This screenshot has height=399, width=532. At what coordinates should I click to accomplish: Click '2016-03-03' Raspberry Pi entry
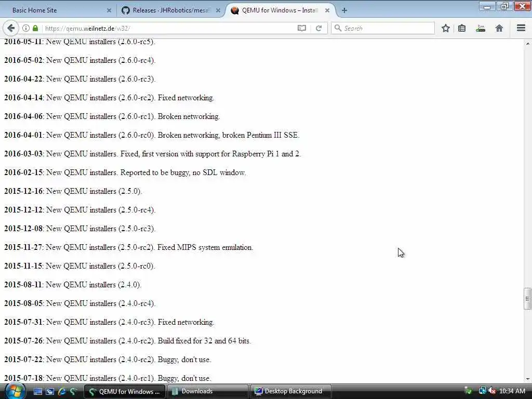coord(153,154)
